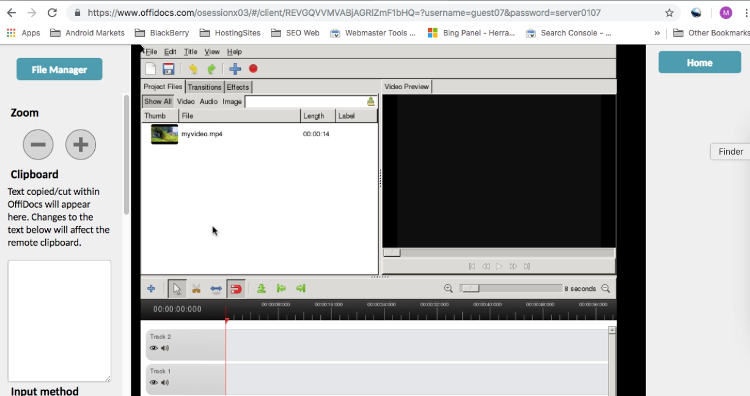Select the Video Preview tab
Viewport: 750px width, 396px height.
[407, 87]
